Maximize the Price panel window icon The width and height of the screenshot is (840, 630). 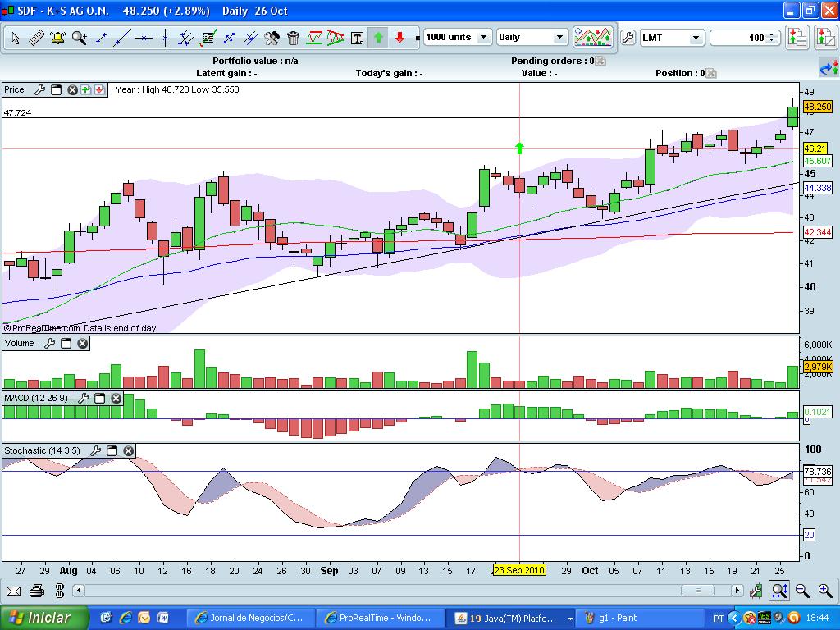tap(57, 89)
